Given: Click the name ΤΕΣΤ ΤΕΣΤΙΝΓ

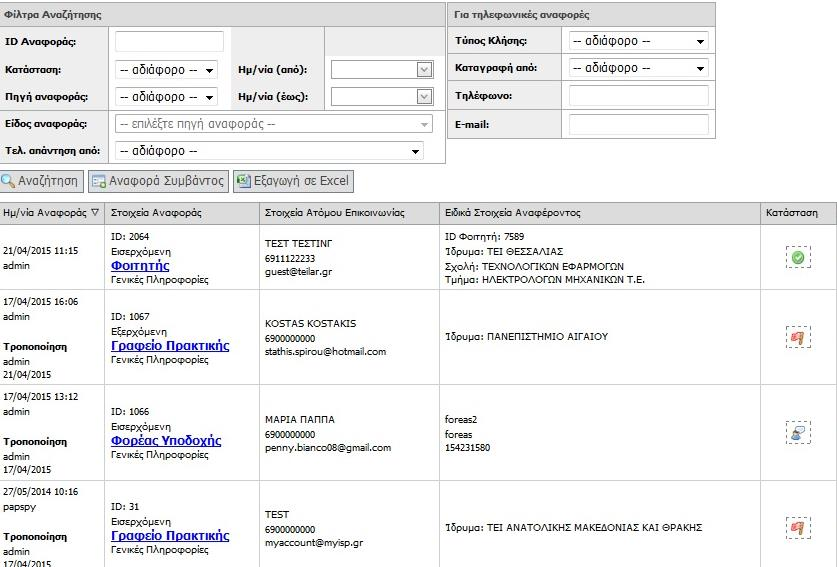Looking at the screenshot, I should point(298,243).
